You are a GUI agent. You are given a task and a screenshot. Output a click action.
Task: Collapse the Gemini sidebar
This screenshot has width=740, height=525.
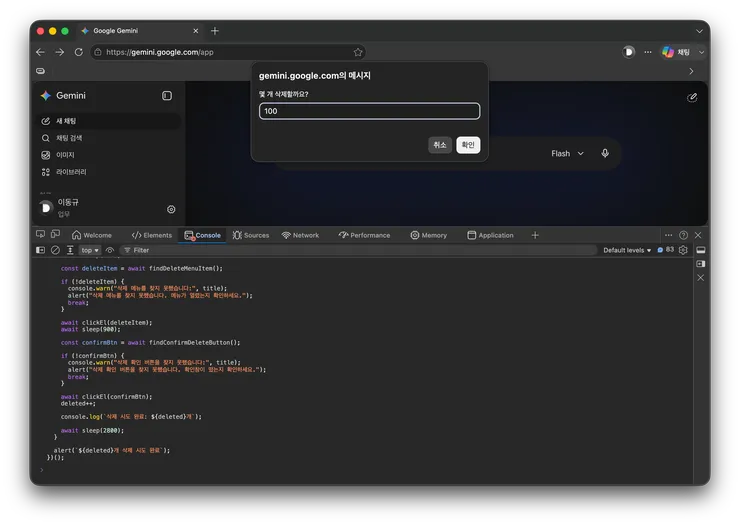point(167,96)
